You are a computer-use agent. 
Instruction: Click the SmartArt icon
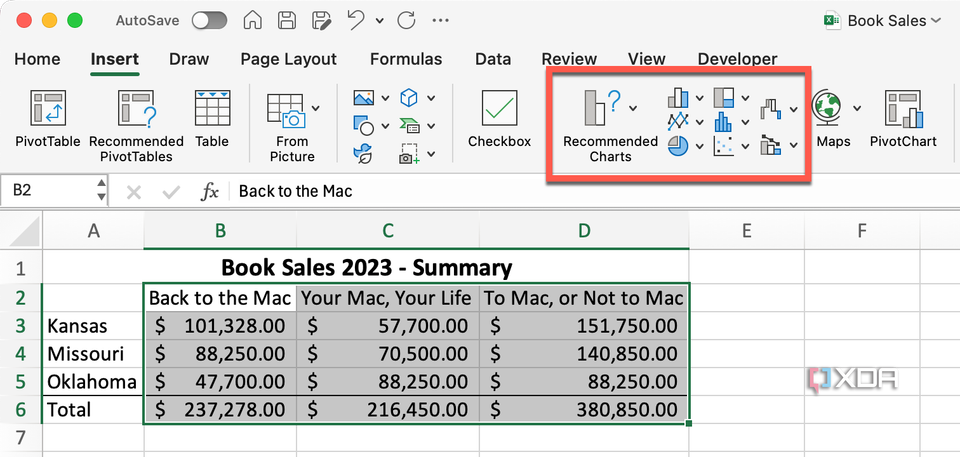(x=408, y=126)
